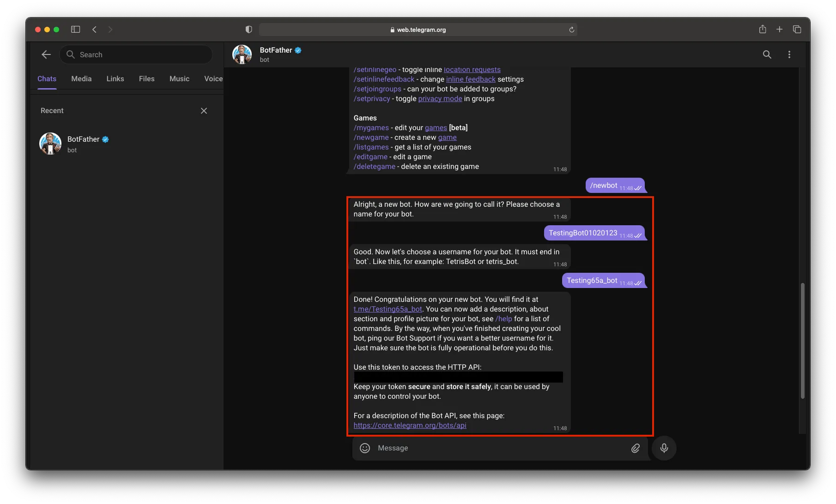The height and width of the screenshot is (504, 836).
Task: Switch to the Media tab
Action: [81, 79]
